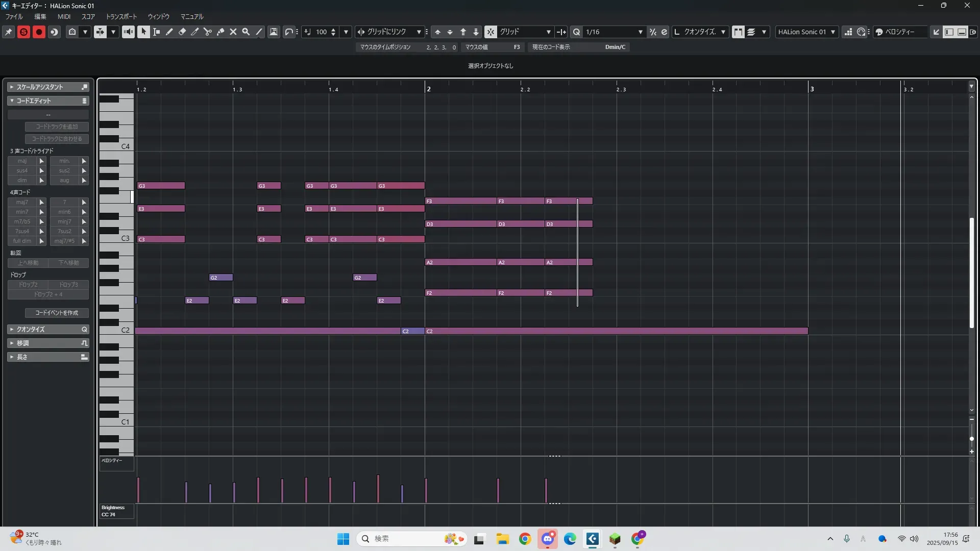Toggle the Solo Editor button

(23, 32)
